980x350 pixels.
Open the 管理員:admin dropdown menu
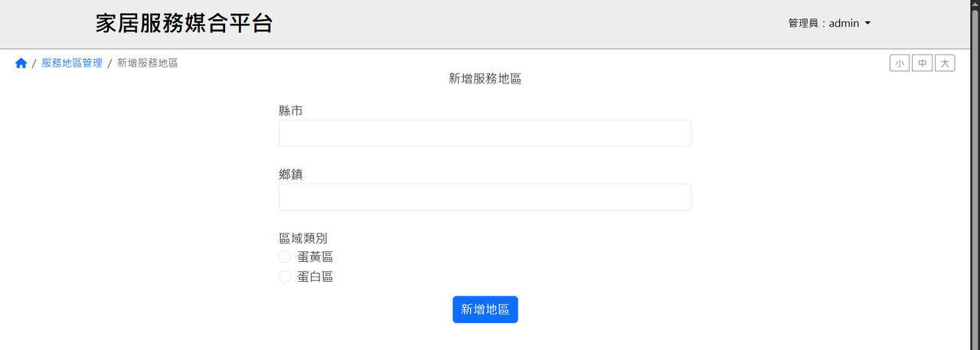coord(829,23)
